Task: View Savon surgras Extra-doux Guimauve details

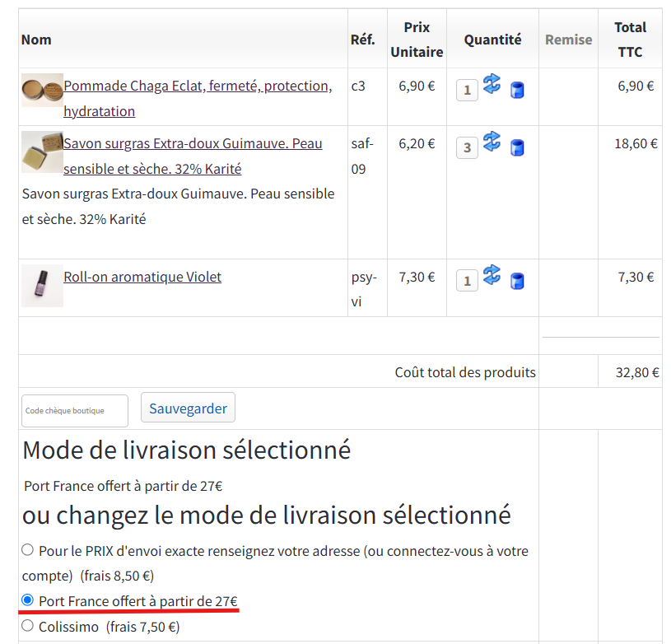Action: (x=191, y=143)
